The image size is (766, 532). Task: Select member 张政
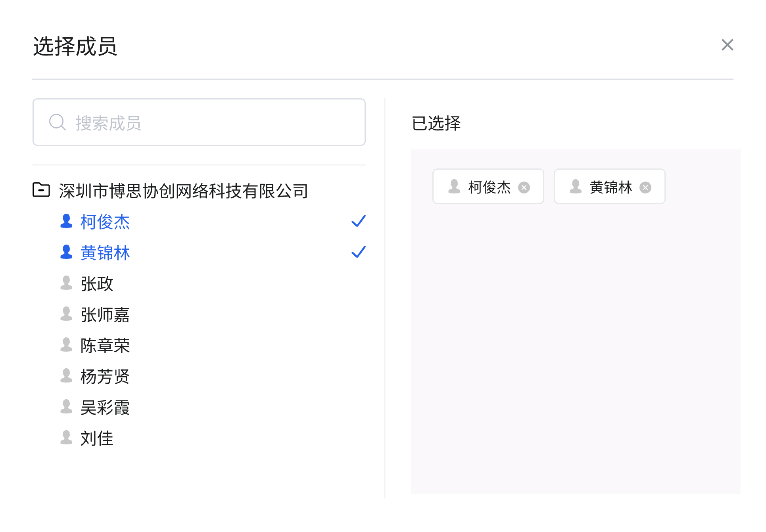pos(97,284)
